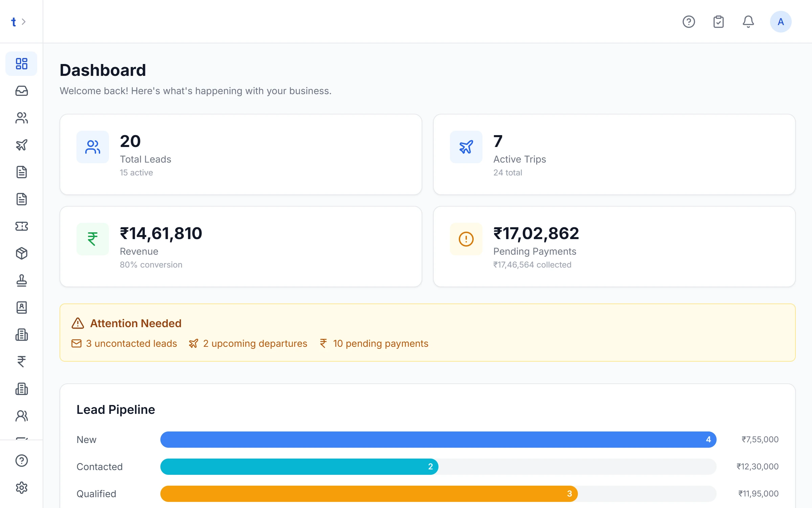Open the Inbox tray icon in sidebar
Viewport: 812px width, 508px height.
tap(21, 91)
